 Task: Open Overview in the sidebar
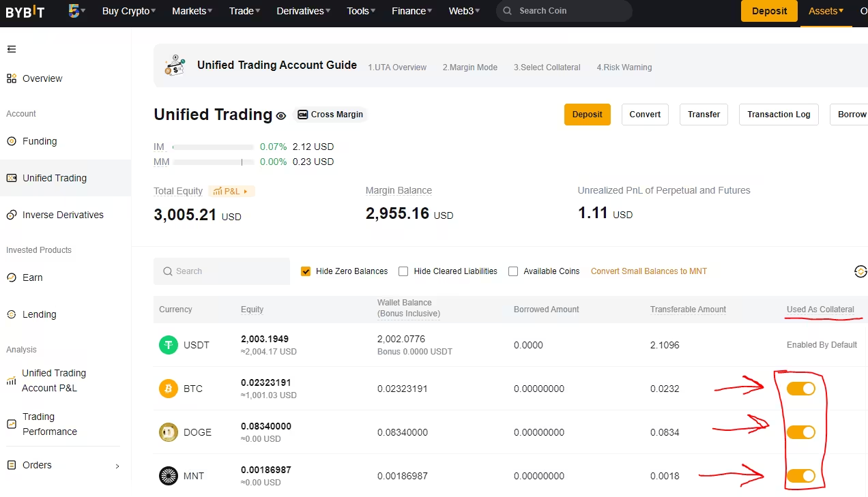pyautogui.click(x=42, y=78)
